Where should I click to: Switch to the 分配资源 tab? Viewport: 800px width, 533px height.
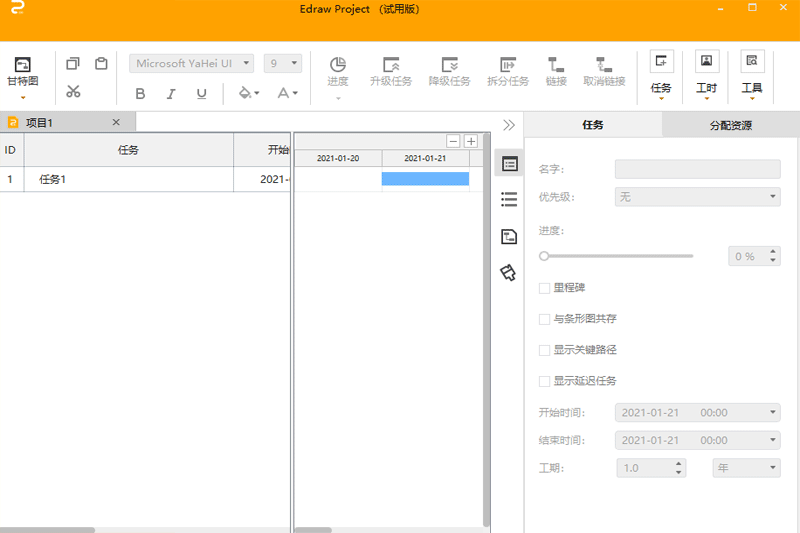point(730,126)
